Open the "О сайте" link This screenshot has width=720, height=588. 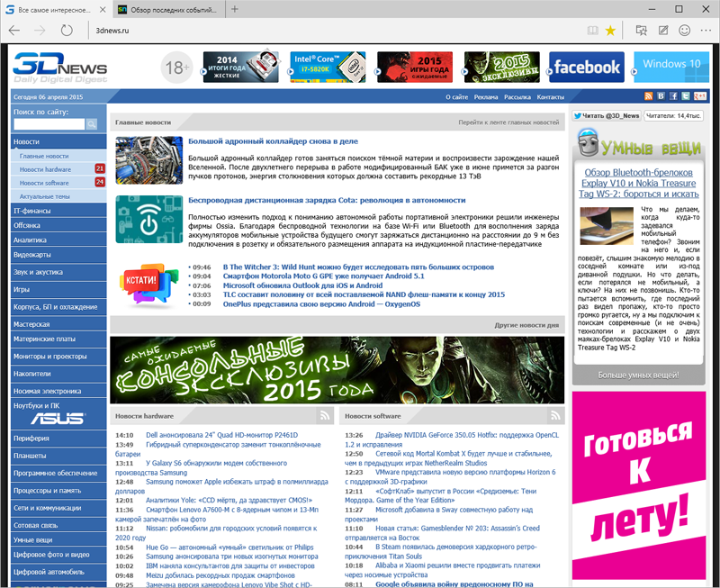(x=456, y=97)
